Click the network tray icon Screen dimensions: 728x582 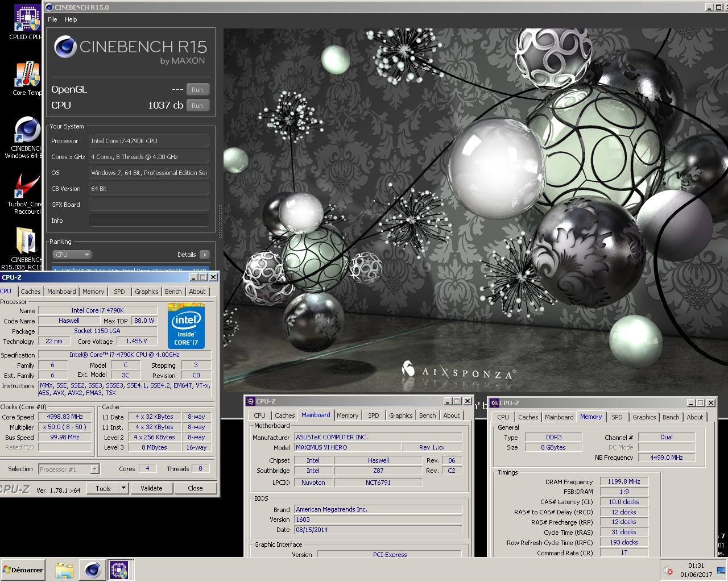tap(721, 570)
